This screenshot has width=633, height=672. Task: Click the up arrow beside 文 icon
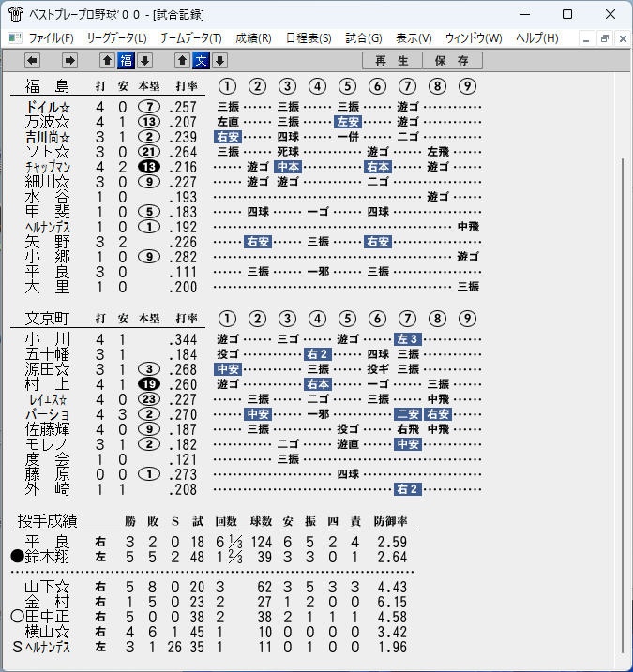click(182, 61)
